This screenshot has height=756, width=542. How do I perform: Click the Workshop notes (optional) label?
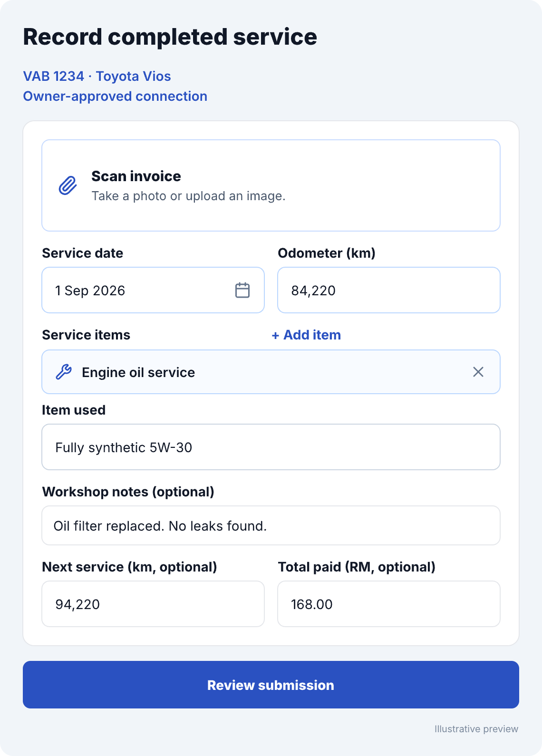[x=128, y=492]
